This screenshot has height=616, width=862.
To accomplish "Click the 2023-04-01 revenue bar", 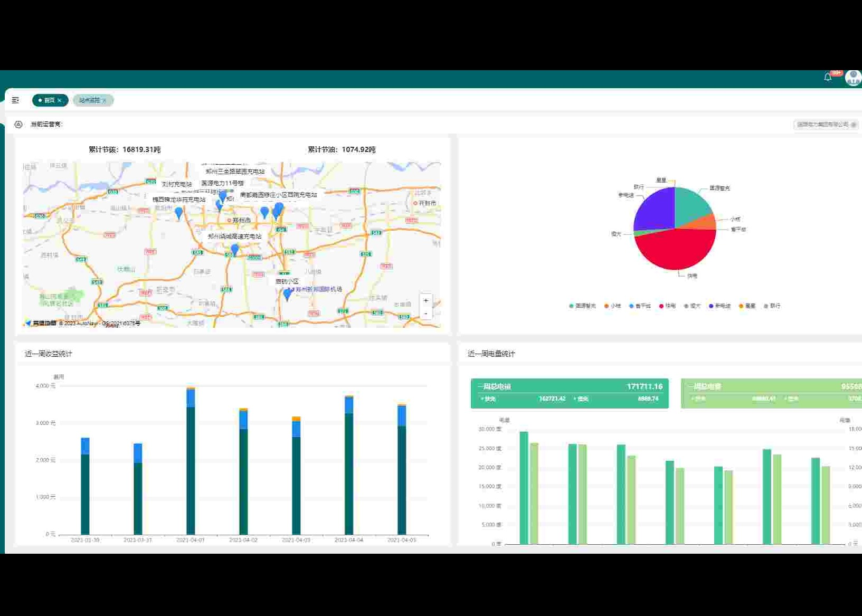I will 191,465.
